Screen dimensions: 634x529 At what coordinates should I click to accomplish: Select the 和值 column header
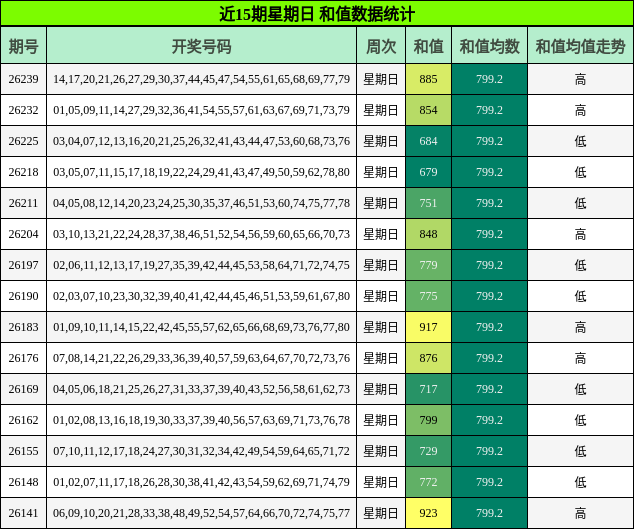[x=428, y=46]
